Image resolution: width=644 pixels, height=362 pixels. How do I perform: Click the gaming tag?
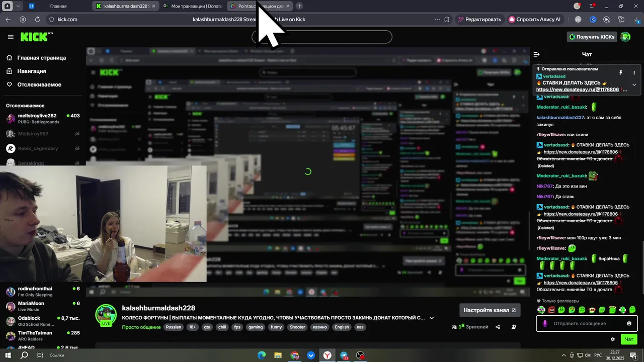256,327
